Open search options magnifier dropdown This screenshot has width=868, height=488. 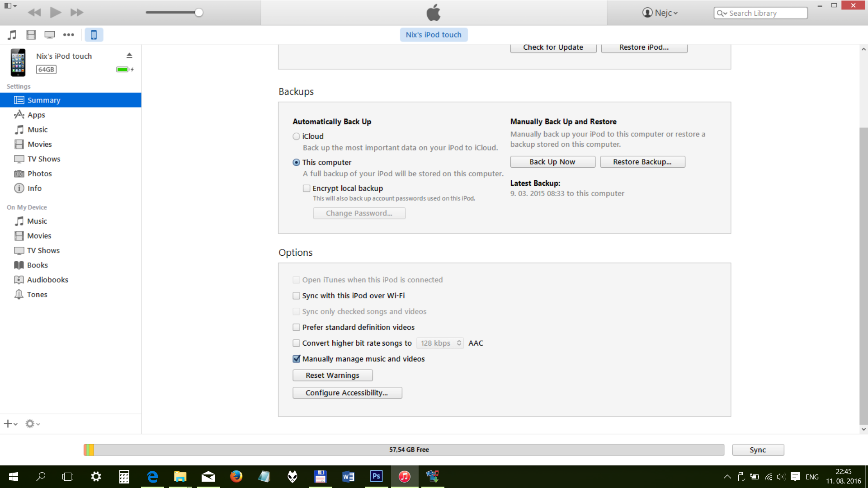click(x=722, y=13)
